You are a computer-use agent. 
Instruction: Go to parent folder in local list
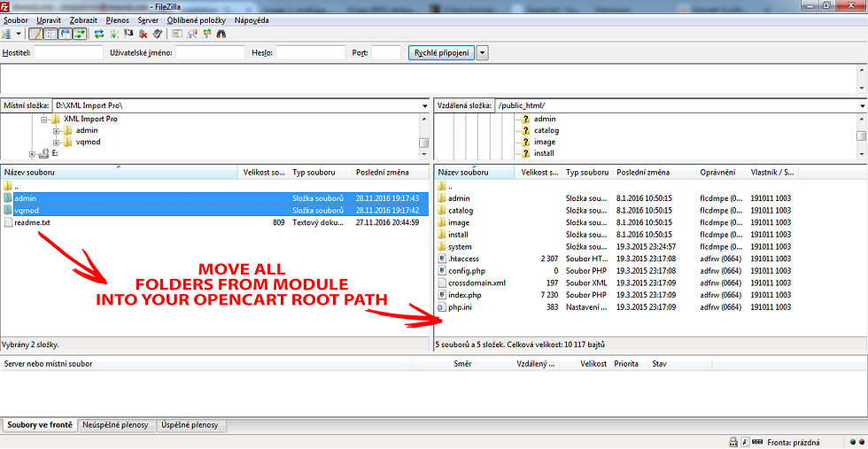click(x=12, y=186)
